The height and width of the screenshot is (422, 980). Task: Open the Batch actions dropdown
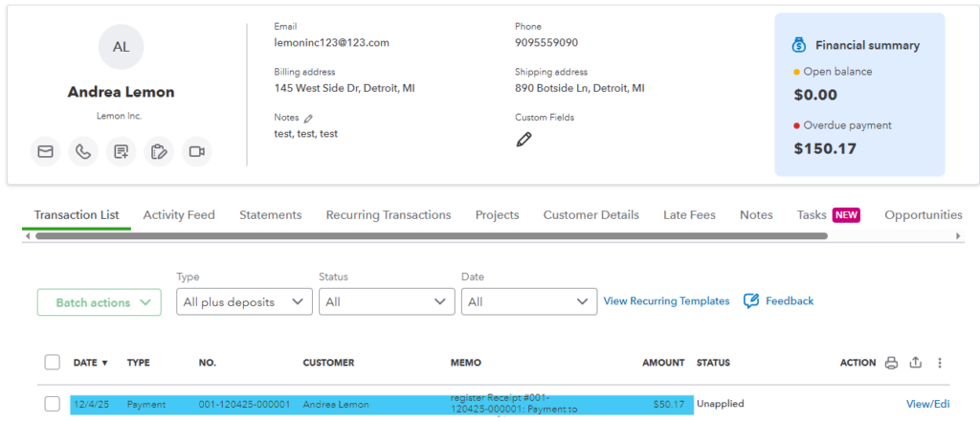[x=100, y=302]
